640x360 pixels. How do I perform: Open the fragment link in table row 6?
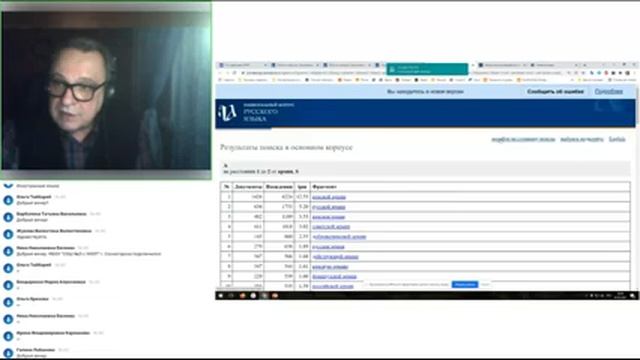click(328, 247)
